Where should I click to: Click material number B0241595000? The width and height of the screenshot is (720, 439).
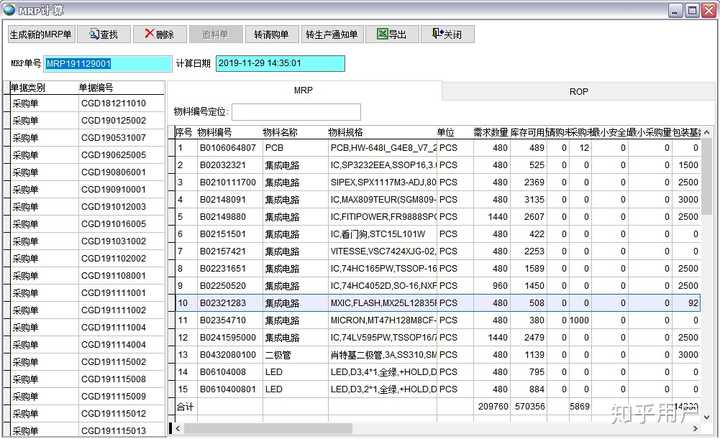pyautogui.click(x=228, y=338)
